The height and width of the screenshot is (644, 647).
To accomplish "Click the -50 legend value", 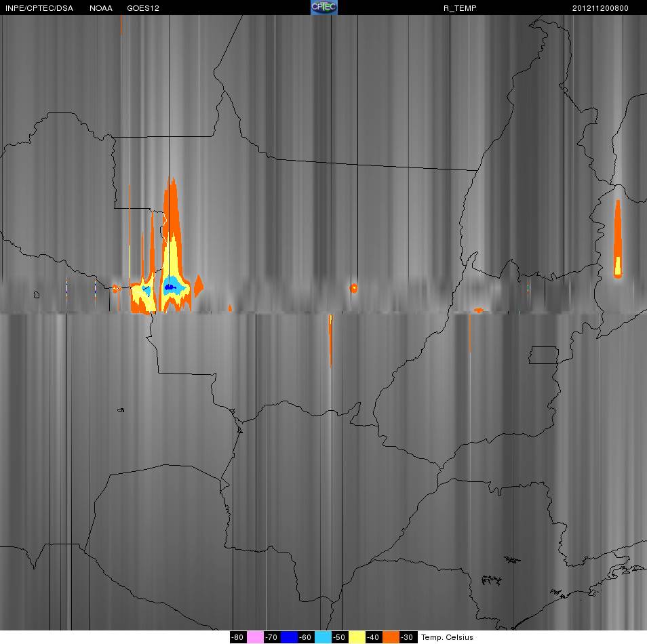I will coord(340,637).
